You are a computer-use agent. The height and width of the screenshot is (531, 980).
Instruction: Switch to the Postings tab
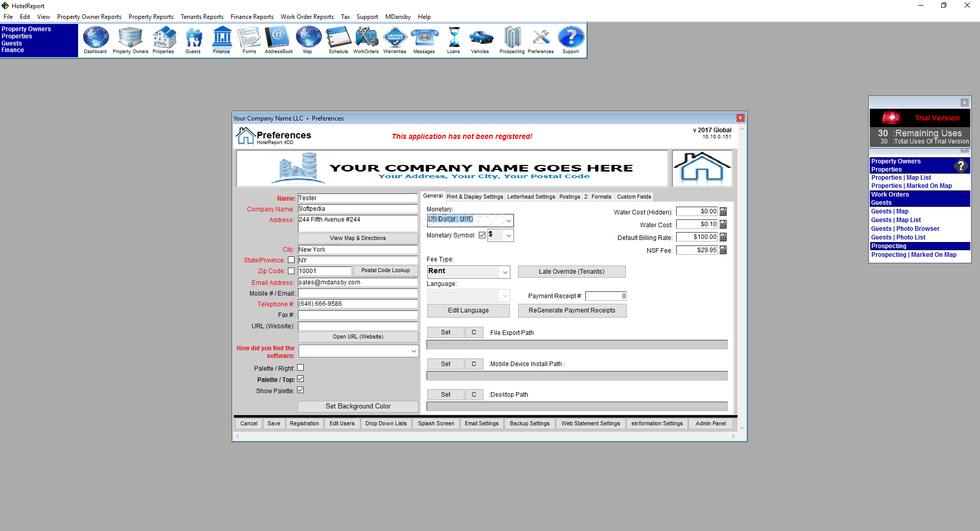[570, 197]
